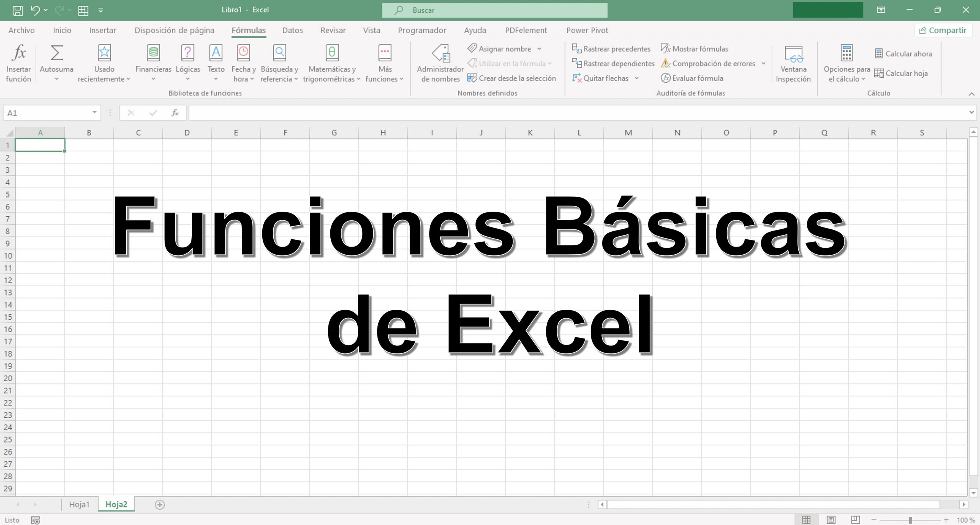Click Calcular ahora

click(903, 54)
